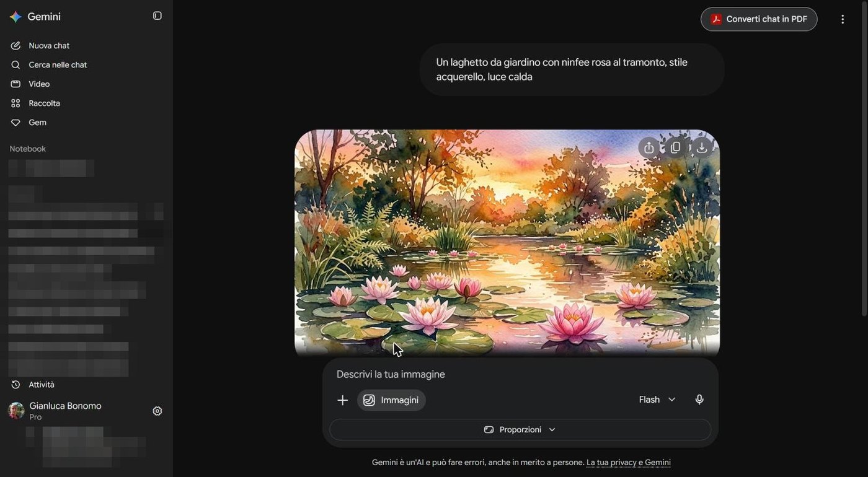Click the Gemini logo icon
868x477 pixels.
point(15,17)
